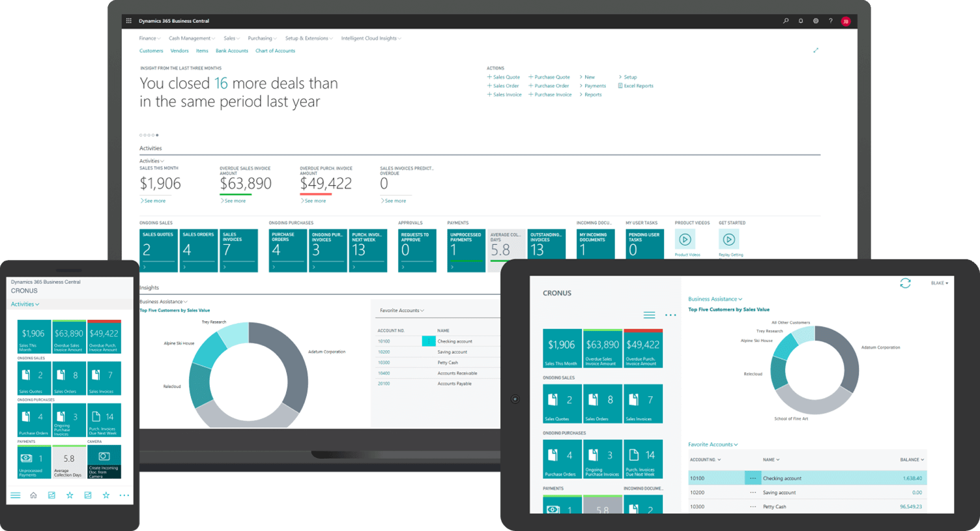Open the hamburger menu on the tablet

pyautogui.click(x=649, y=315)
